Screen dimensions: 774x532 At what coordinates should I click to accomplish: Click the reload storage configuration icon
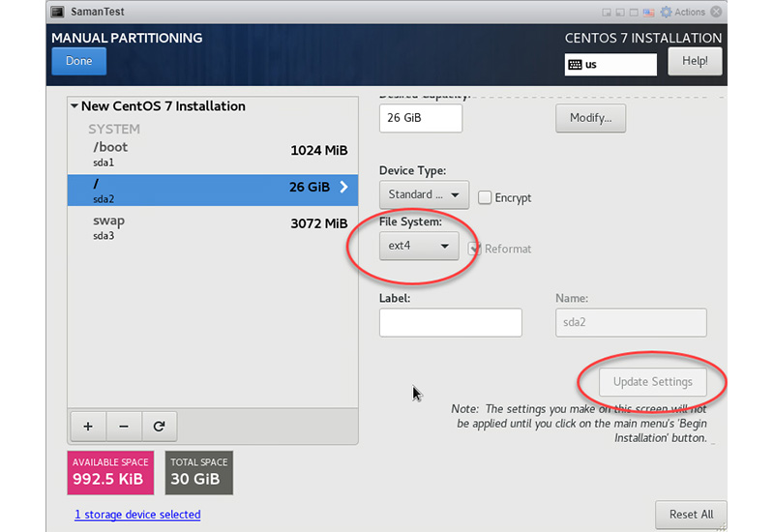pyautogui.click(x=160, y=426)
